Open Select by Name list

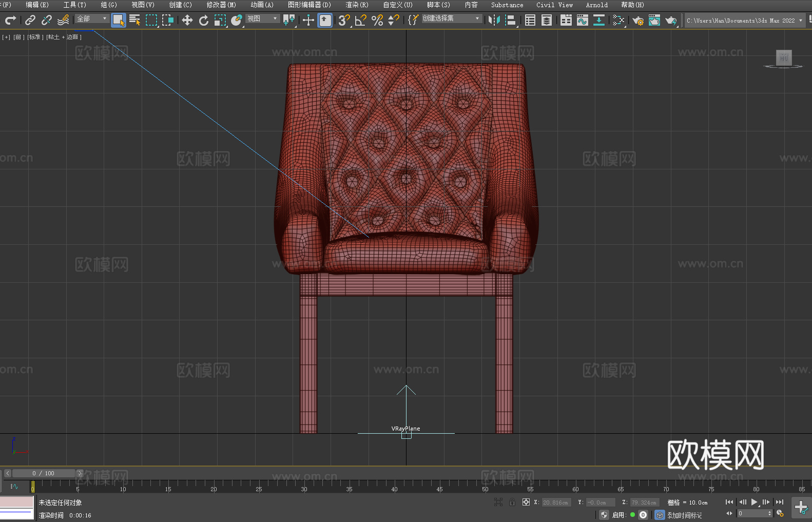135,20
